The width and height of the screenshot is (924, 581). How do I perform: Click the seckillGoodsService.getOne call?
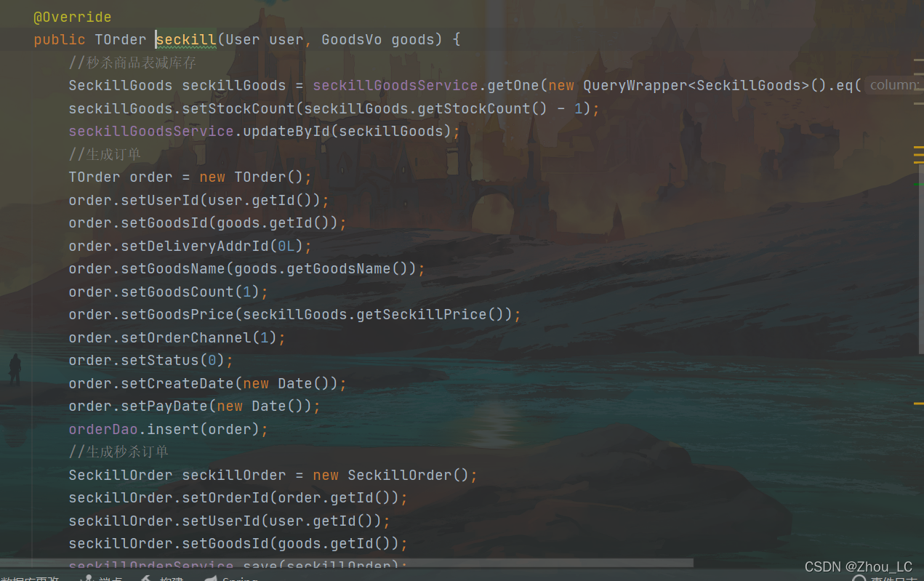(427, 85)
